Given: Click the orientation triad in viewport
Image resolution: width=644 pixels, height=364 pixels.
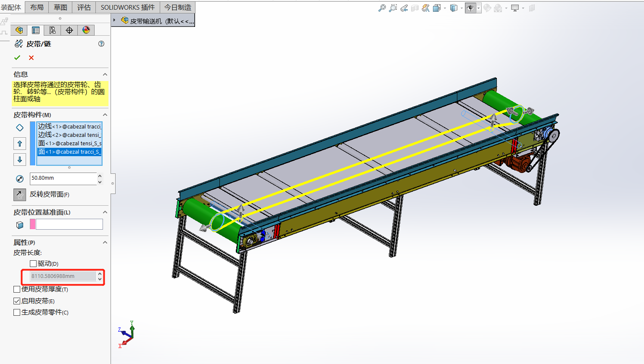Looking at the screenshot, I should coord(127,334).
